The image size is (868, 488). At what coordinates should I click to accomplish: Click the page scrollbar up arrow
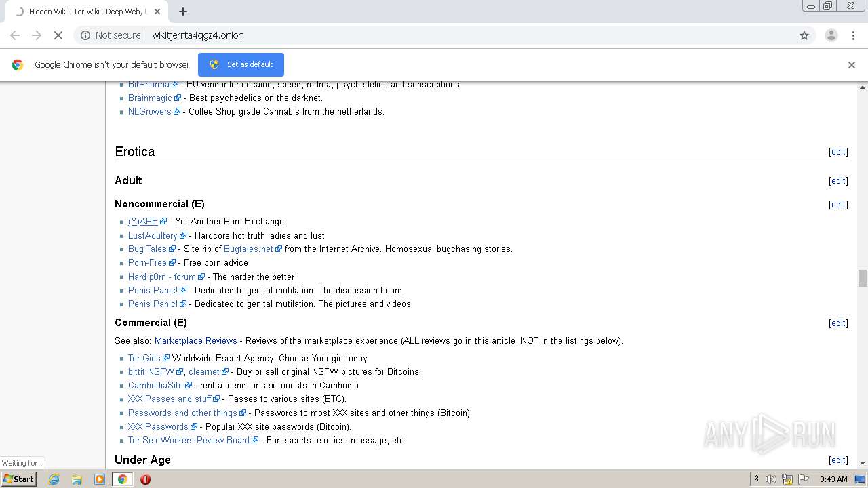point(863,88)
